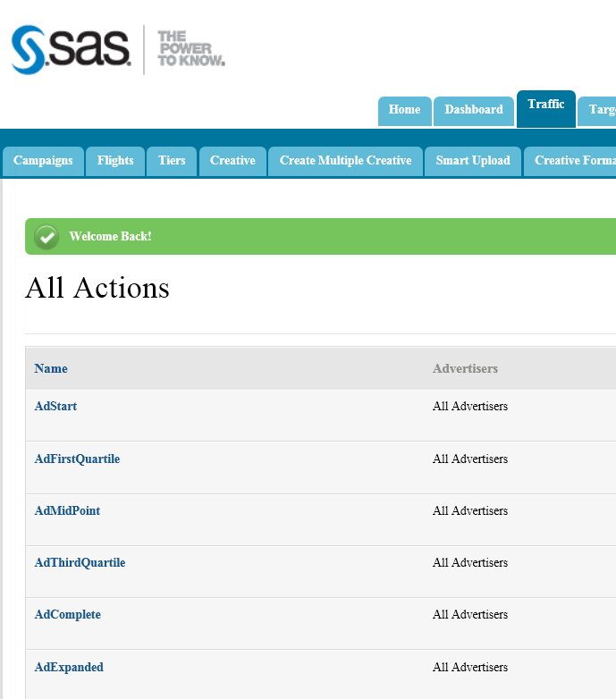Select the Smart Upload tab

[x=473, y=161]
